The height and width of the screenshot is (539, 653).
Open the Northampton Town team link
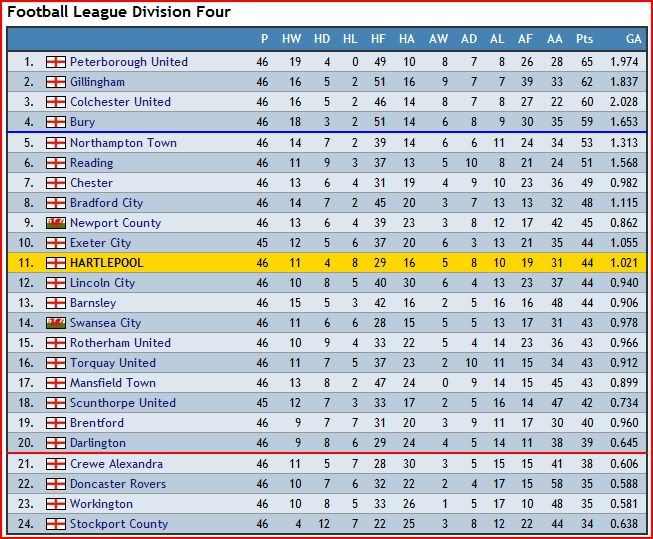click(x=123, y=143)
